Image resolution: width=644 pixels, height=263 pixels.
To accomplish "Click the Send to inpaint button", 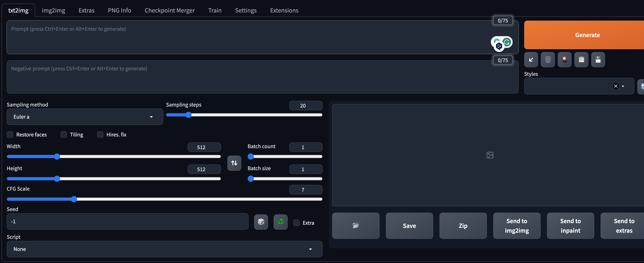I will (x=570, y=226).
